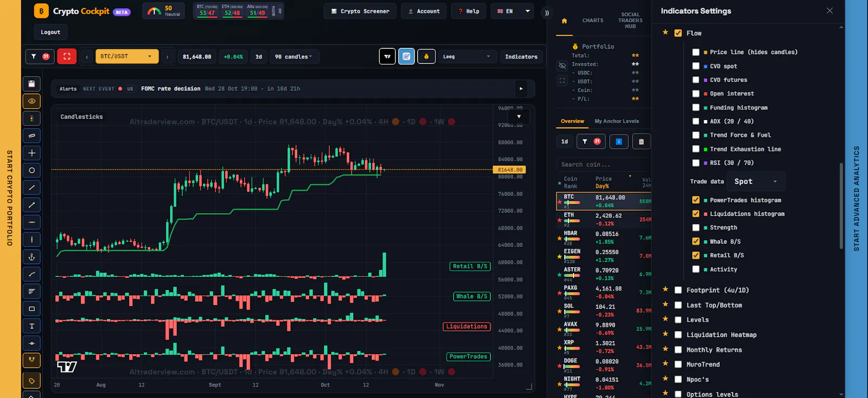
Task: Click the TradingView logo toolbar button
Action: [387, 56]
